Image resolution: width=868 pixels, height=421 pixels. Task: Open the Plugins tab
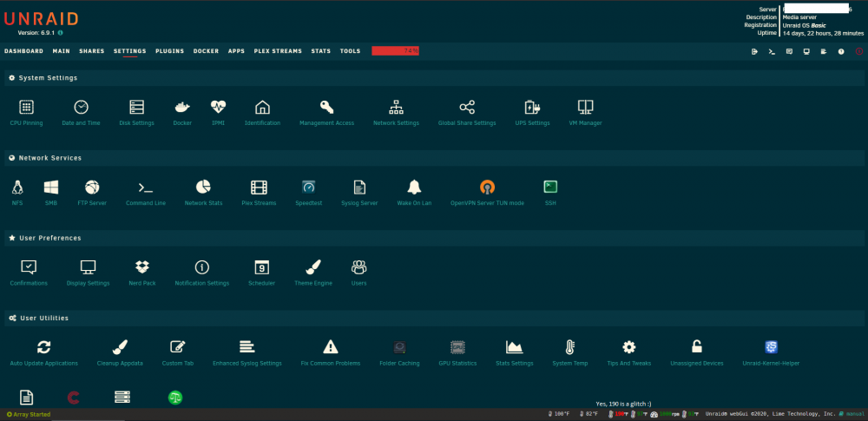pyautogui.click(x=170, y=51)
